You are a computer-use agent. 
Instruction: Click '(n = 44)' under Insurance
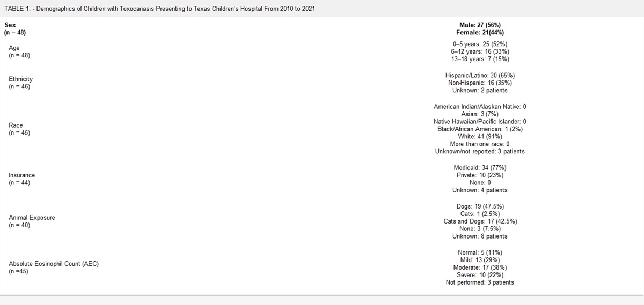[x=20, y=183]
